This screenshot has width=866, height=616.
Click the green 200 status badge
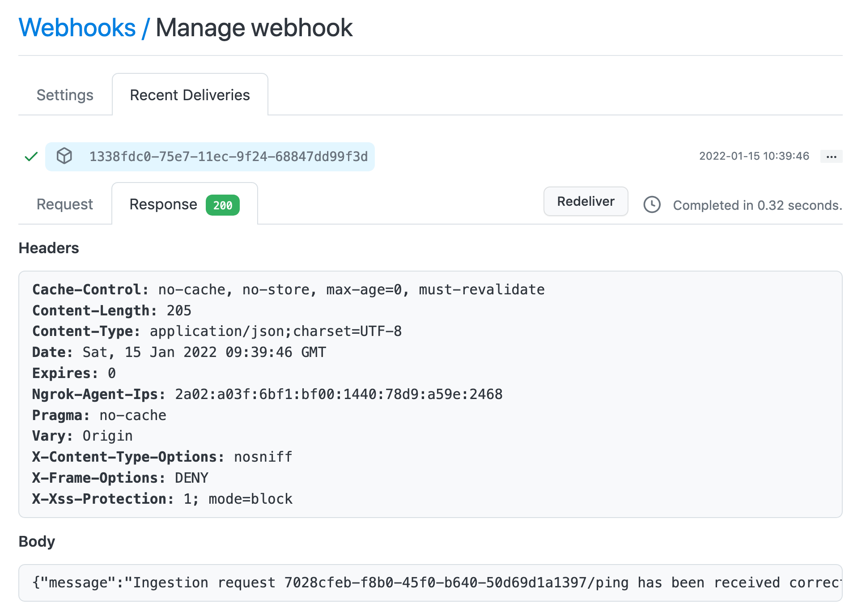[x=222, y=205]
